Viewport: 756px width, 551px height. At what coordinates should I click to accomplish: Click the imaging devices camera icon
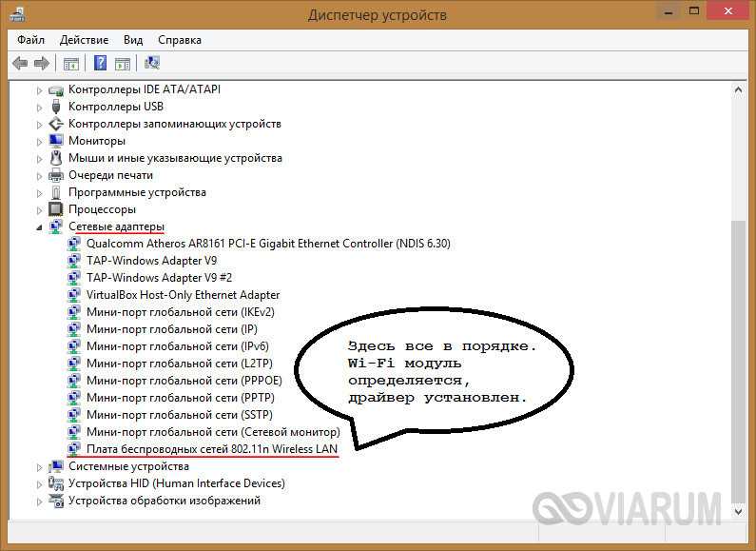click(56, 501)
